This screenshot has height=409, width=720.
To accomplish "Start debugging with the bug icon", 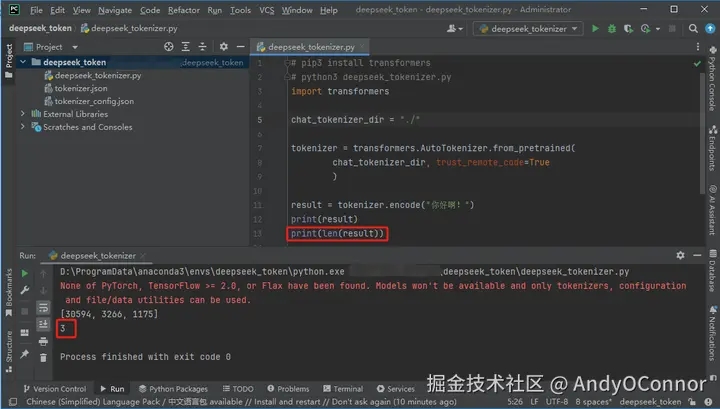I will click(x=612, y=28).
